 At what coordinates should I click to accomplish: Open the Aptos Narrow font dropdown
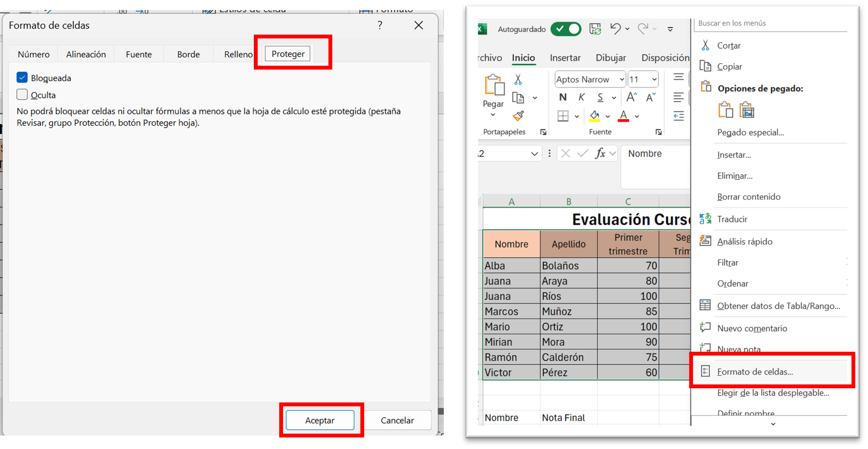[621, 80]
